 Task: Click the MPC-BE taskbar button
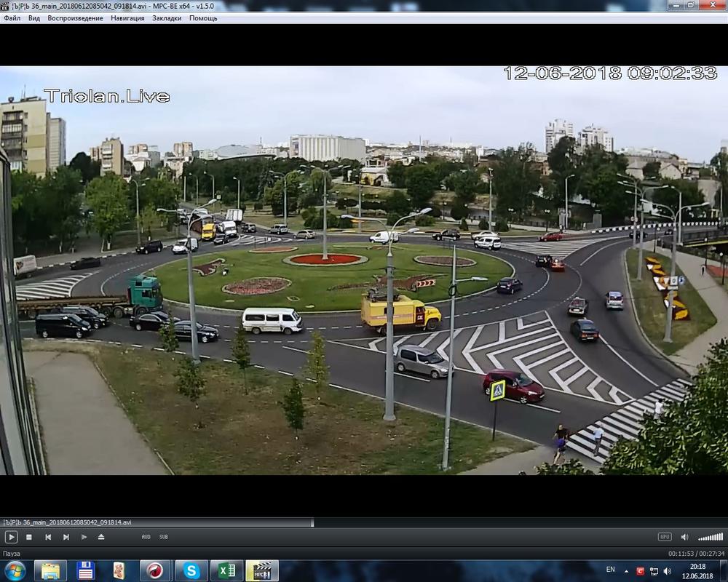click(262, 571)
